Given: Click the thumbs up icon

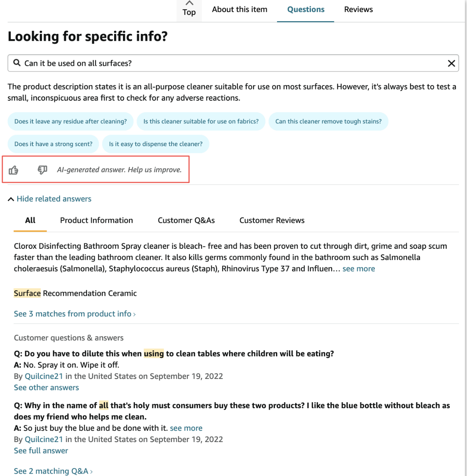Looking at the screenshot, I should pyautogui.click(x=14, y=170).
